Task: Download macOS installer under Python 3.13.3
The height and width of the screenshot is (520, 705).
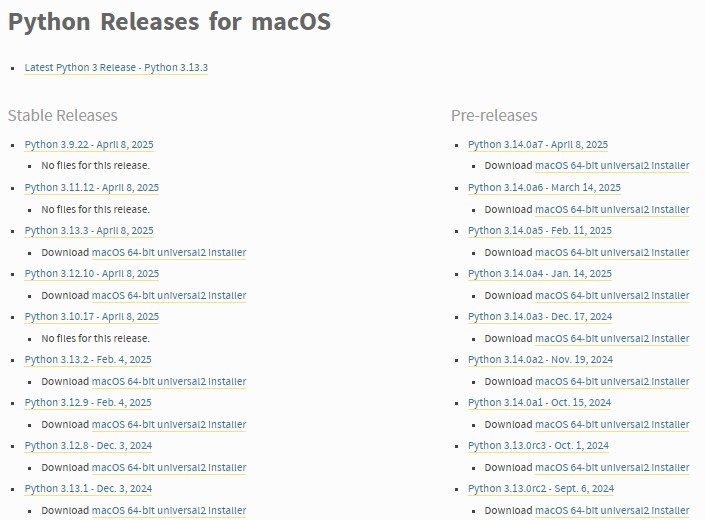Action: pos(168,253)
